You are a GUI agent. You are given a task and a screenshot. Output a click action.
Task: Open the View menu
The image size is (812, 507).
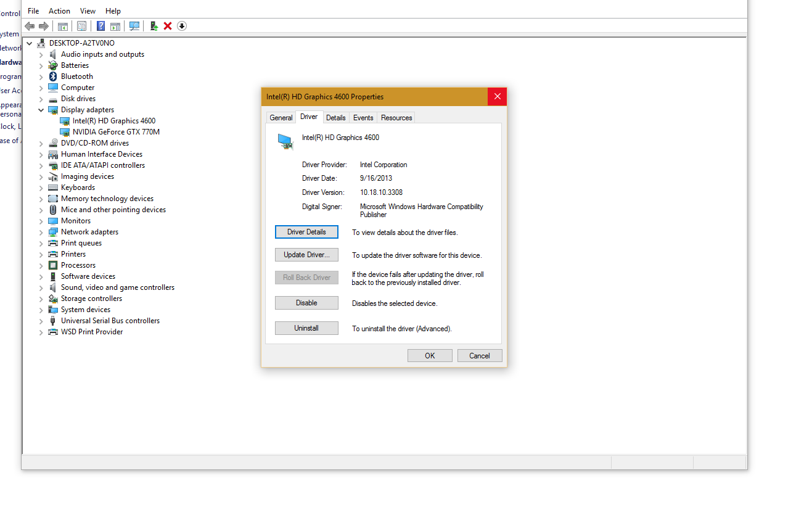click(x=88, y=10)
